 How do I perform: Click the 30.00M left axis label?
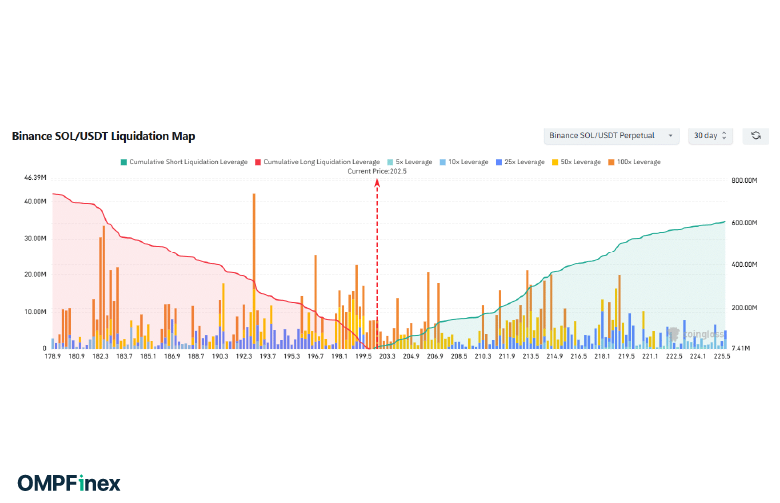pyautogui.click(x=35, y=238)
